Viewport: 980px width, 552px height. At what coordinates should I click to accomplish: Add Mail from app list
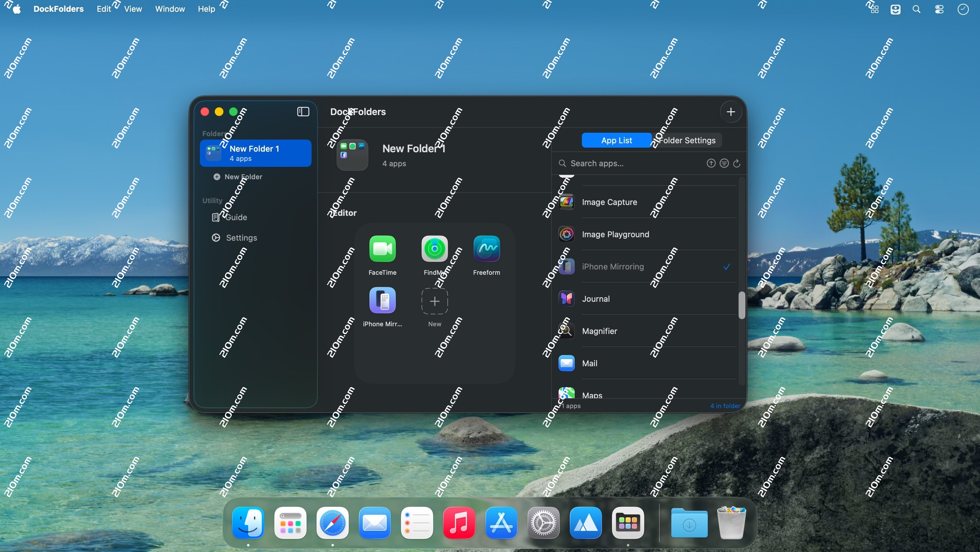point(647,363)
